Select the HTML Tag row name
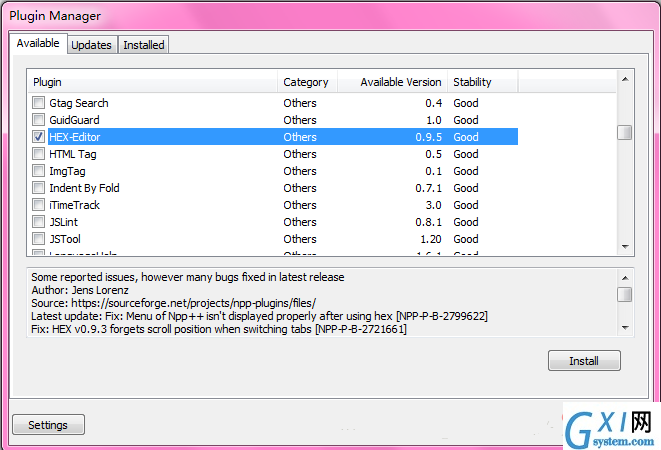 (73, 154)
